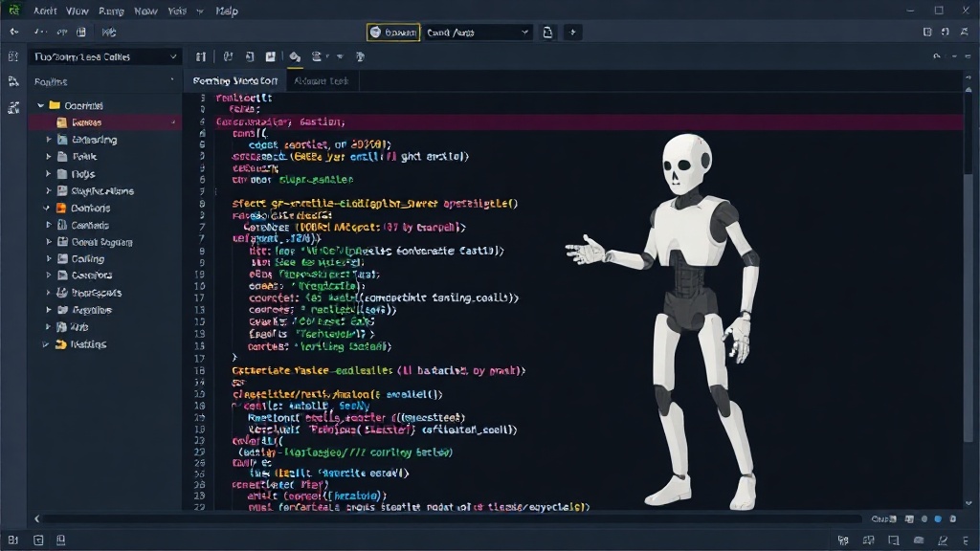This screenshot has width=980, height=551.
Task: Click the first icon in bottom-right icon group
Action: pos(843,540)
